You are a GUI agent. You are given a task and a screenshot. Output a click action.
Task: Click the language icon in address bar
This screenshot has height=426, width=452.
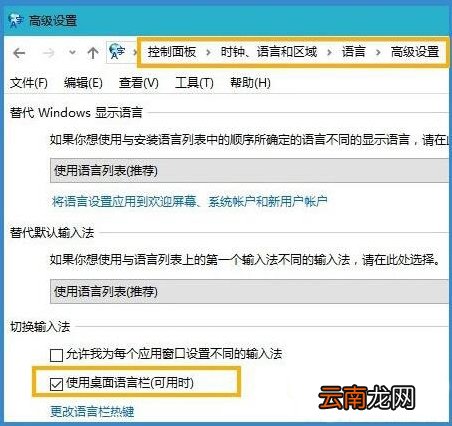117,52
